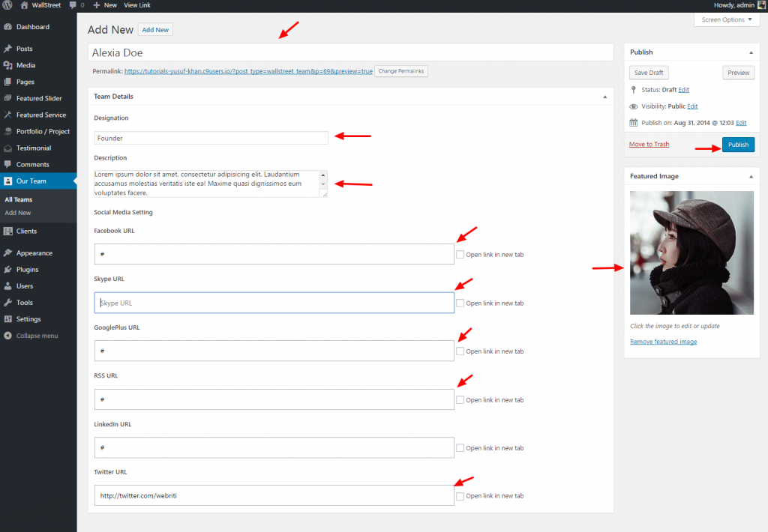This screenshot has height=532, width=768.
Task: Click the admin avatar icon
Action: 761,5
